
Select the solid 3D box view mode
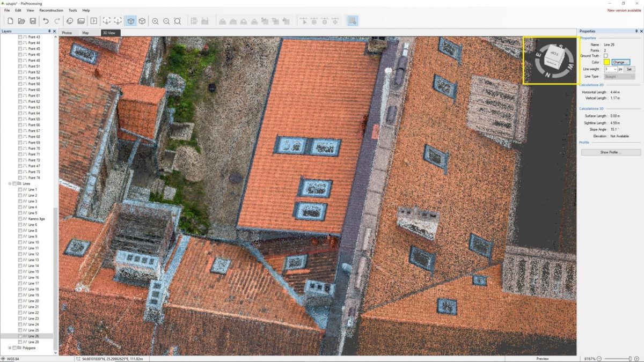(130, 21)
